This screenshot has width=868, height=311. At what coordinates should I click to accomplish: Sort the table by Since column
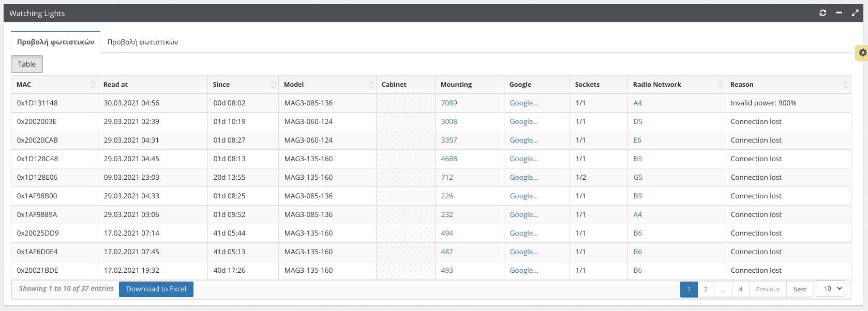243,85
